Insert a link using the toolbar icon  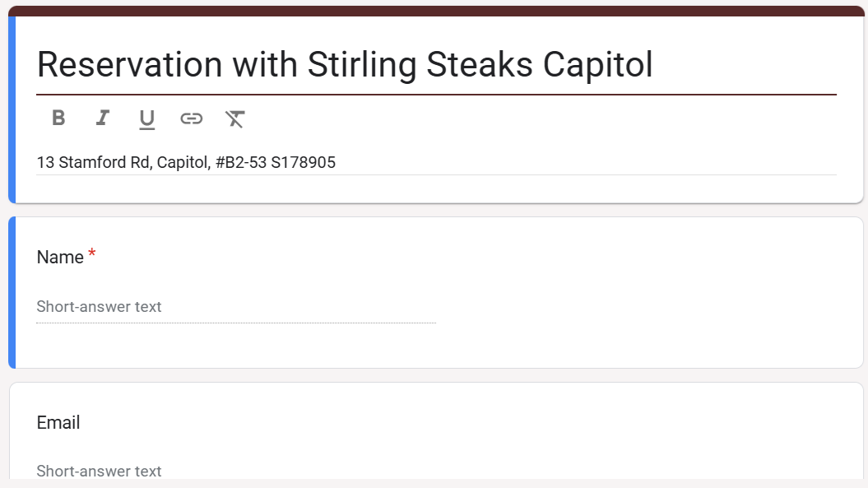(x=191, y=119)
